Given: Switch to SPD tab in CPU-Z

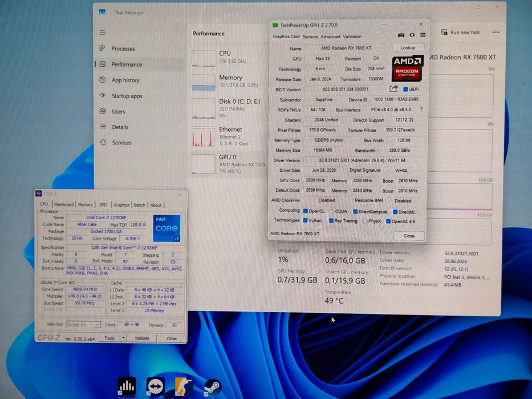Looking at the screenshot, I should click(103, 205).
